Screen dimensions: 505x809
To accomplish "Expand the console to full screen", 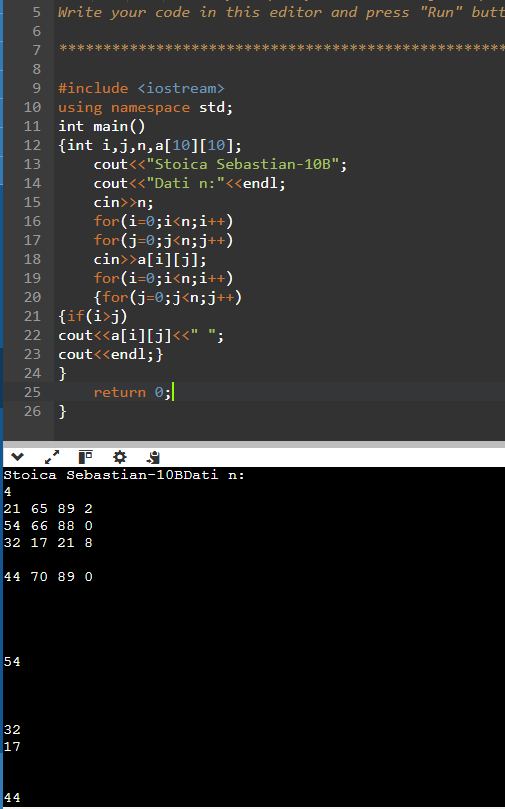I will click(x=52, y=457).
